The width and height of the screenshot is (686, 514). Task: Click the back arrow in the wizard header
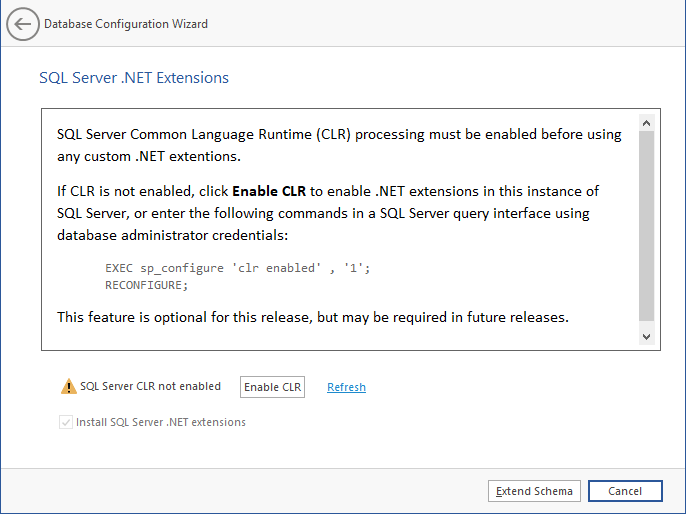pos(23,24)
